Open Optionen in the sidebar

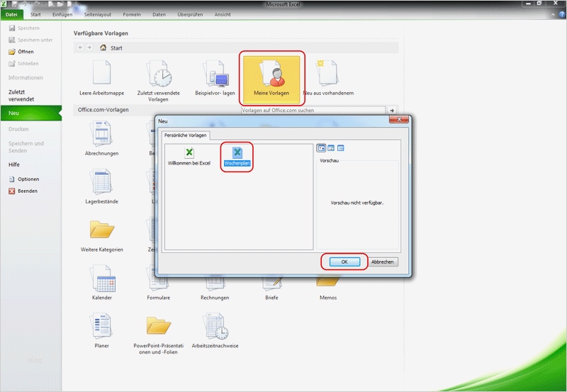pyautogui.click(x=24, y=179)
